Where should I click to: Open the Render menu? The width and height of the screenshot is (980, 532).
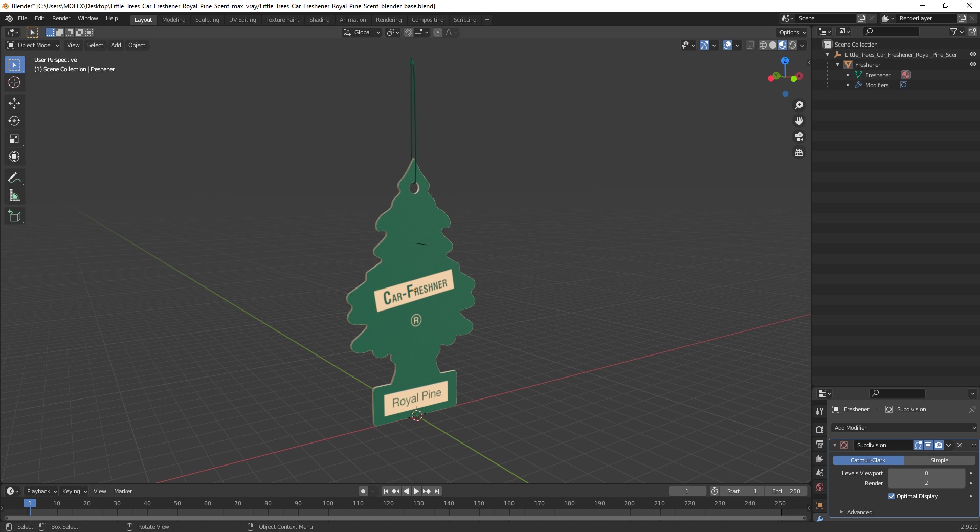point(61,18)
